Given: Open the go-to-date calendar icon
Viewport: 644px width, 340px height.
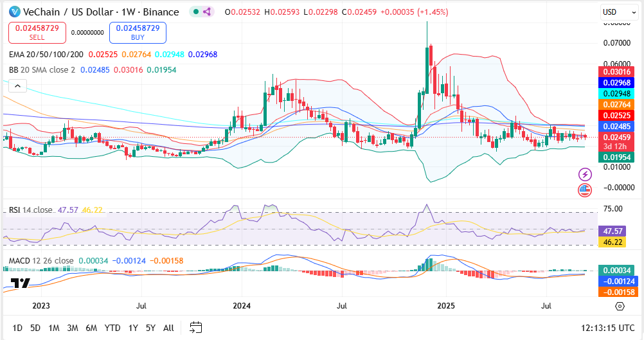Looking at the screenshot, I should tap(196, 327).
